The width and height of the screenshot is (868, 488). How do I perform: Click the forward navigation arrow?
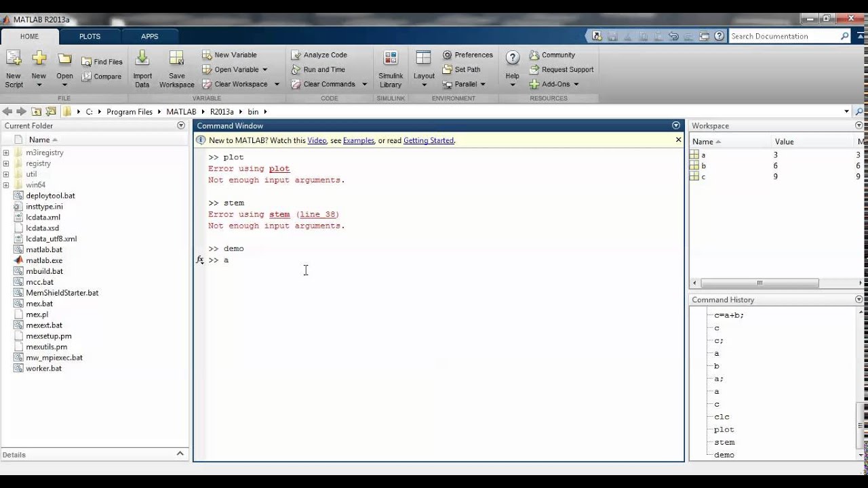tap(22, 112)
